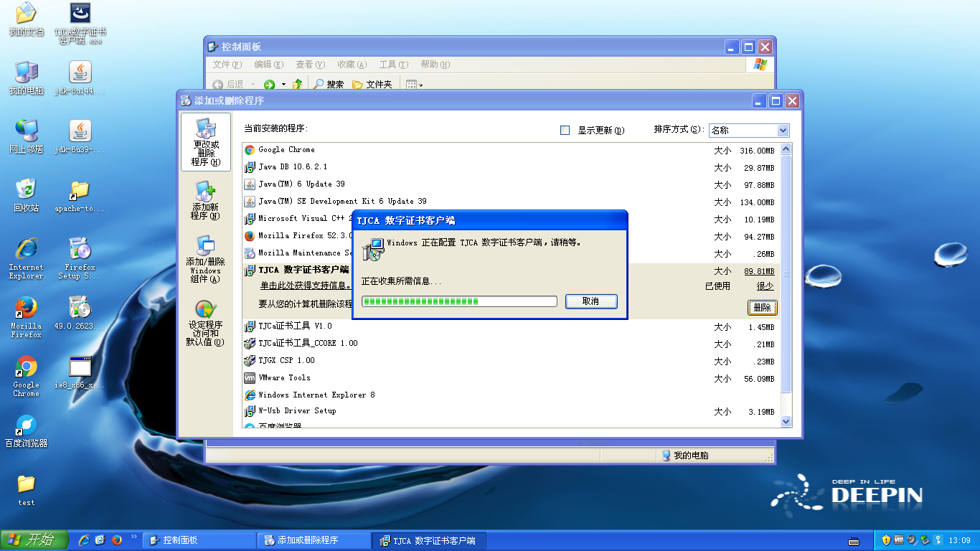
Task: Click the support information link
Action: click(305, 286)
